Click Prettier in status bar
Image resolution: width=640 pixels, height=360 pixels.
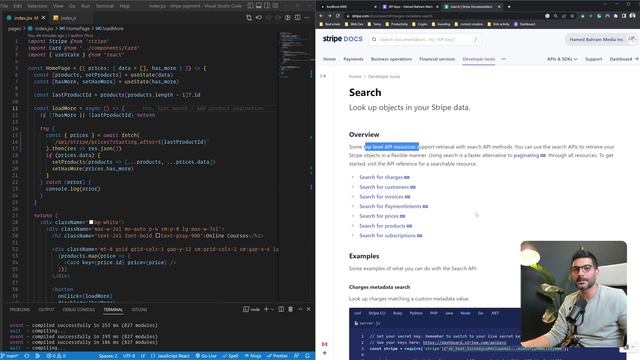click(x=277, y=356)
